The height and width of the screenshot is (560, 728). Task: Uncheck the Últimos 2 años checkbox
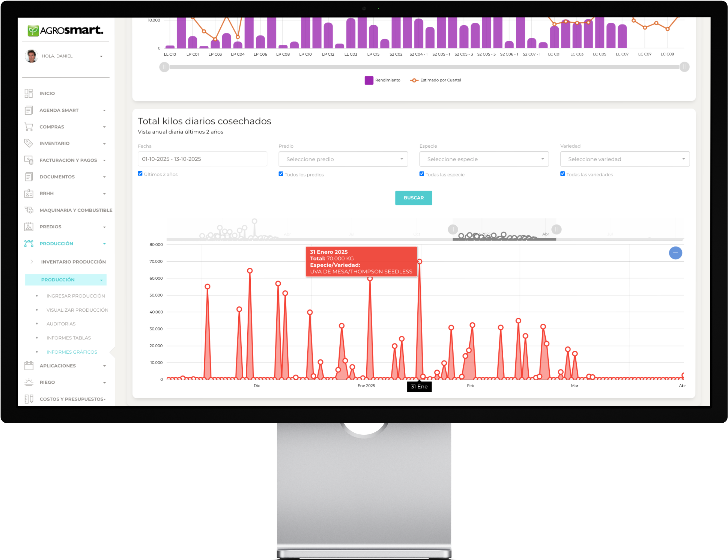coord(140,174)
